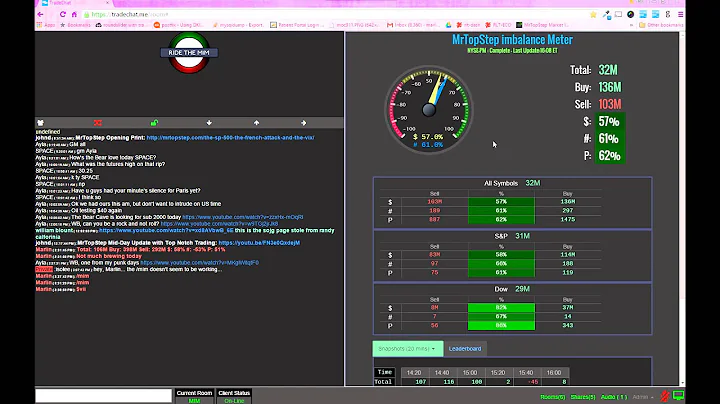Open the Other bookmarks folder
This screenshot has height=404, width=720.
[x=661, y=25]
